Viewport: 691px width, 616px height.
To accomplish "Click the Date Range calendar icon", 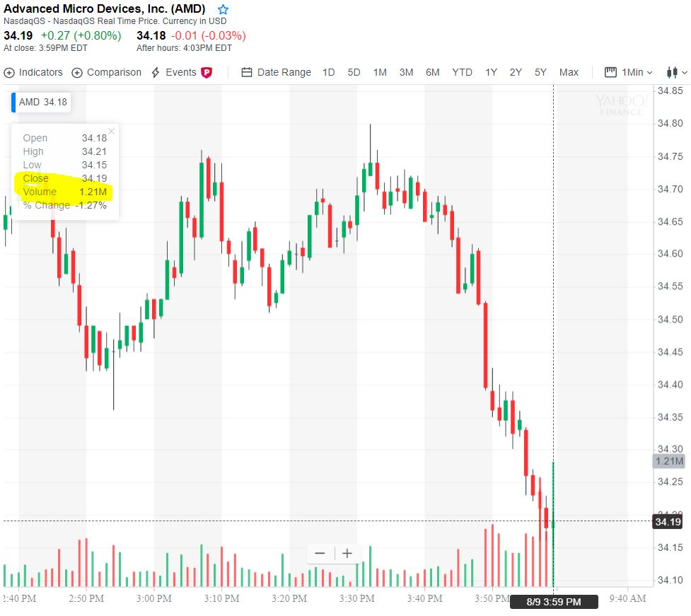I will point(246,72).
